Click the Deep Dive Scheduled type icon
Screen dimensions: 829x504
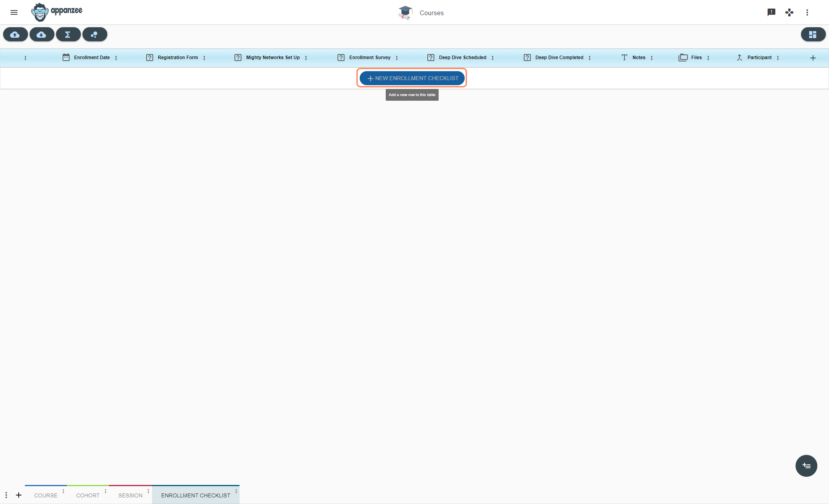point(431,58)
